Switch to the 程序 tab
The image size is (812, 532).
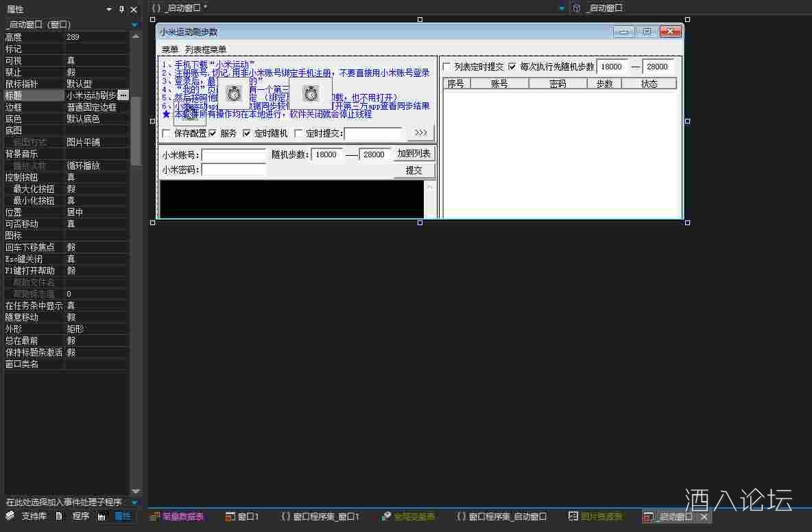[73, 516]
